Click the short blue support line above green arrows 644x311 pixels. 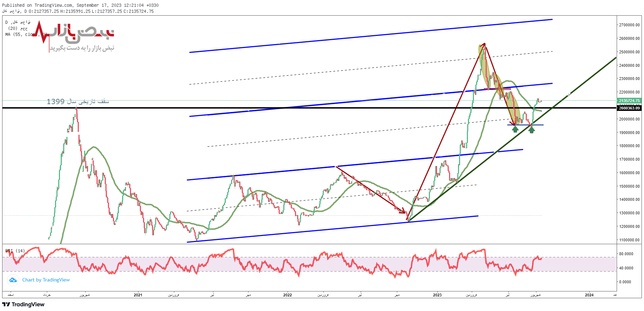[525, 125]
